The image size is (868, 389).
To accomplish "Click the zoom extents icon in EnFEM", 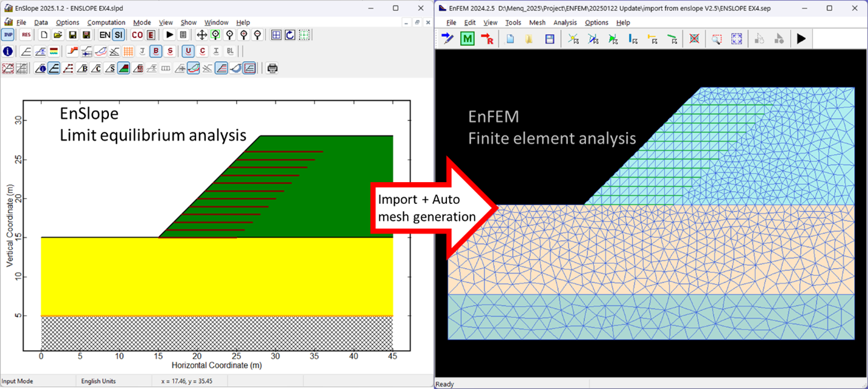I will click(737, 39).
